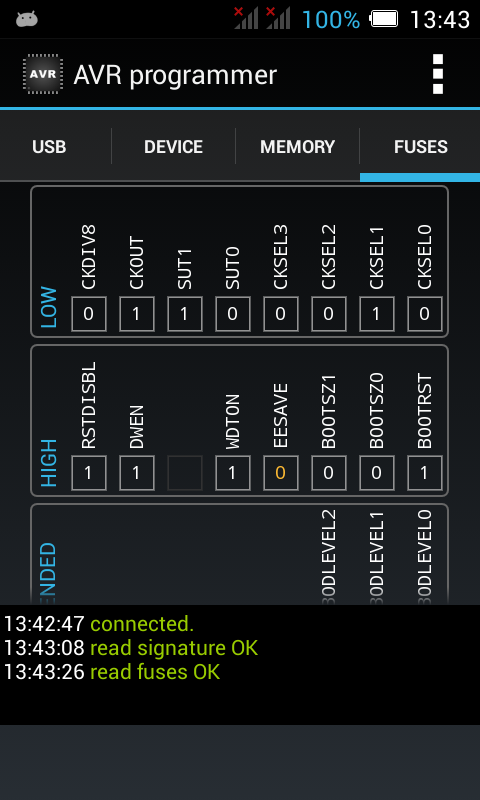Toggle the CKDIV8 fuse bit

pyautogui.click(x=89, y=314)
